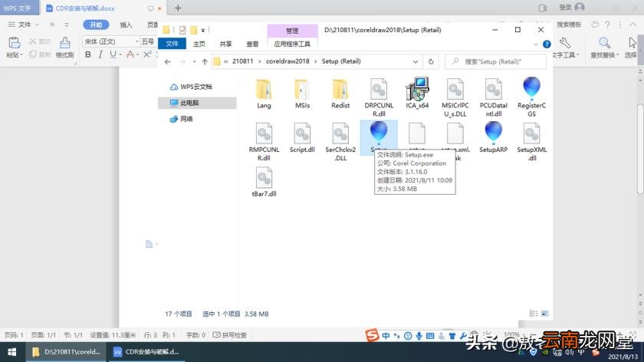
Task: Open the MSIs folder
Action: (x=302, y=94)
